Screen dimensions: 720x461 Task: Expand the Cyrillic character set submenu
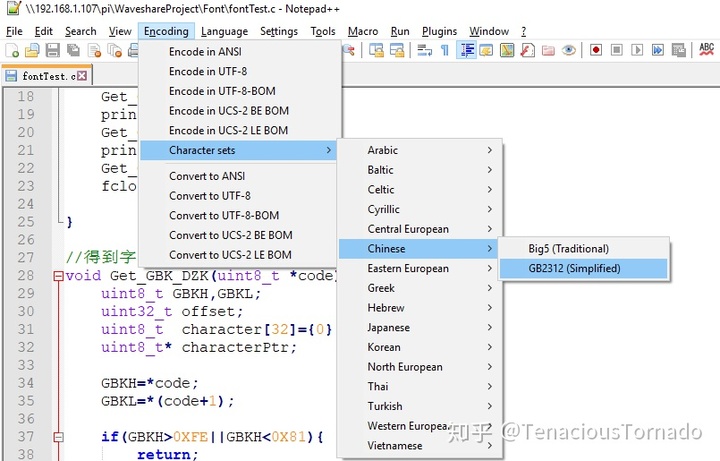[419, 210]
